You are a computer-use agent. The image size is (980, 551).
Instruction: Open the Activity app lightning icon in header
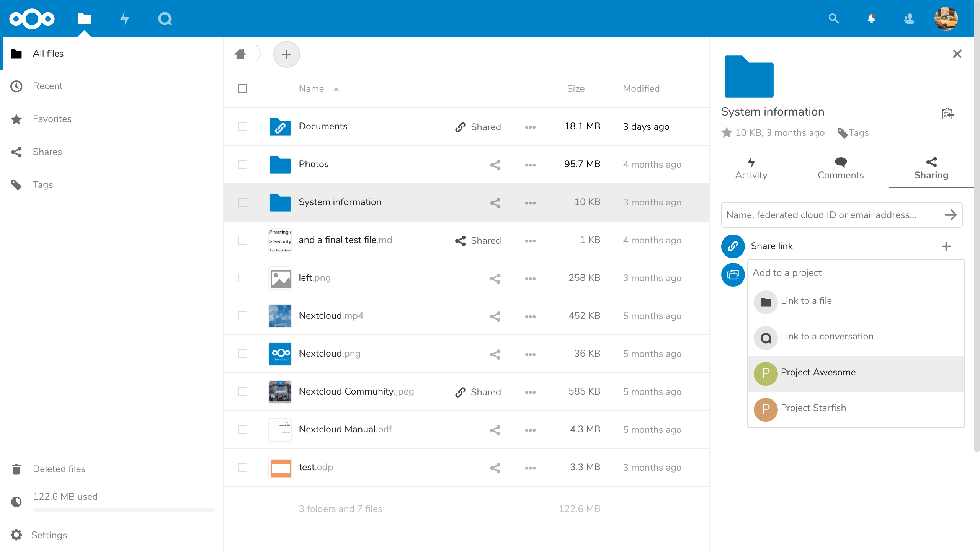click(125, 18)
